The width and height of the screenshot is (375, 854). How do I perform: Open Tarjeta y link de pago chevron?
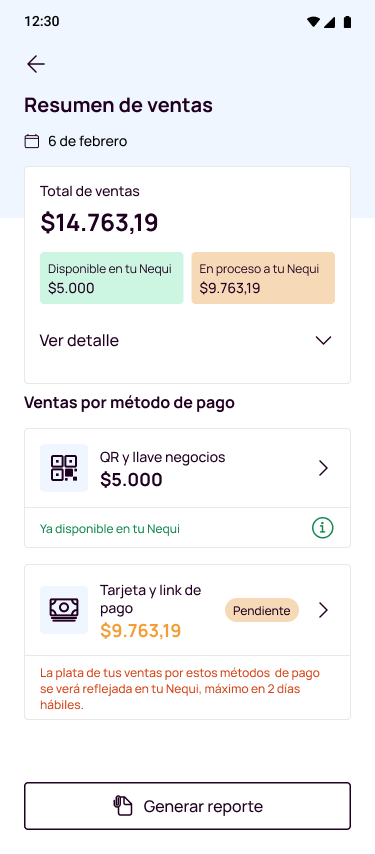pos(323,610)
